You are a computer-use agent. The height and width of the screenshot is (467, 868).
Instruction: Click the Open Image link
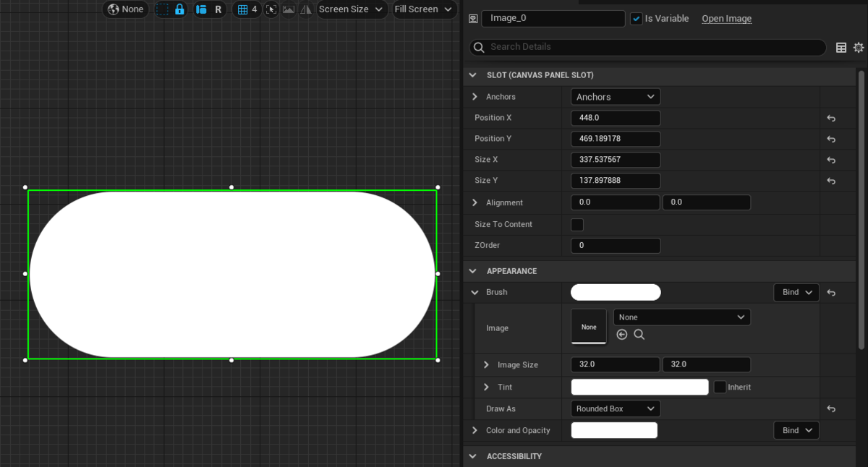pos(726,19)
